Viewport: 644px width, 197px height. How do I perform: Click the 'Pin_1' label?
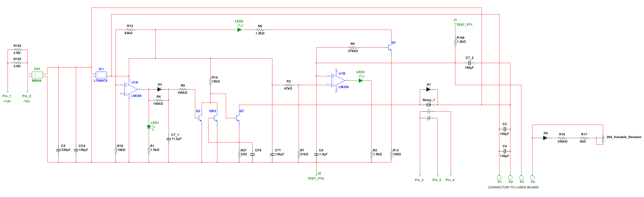(7, 96)
